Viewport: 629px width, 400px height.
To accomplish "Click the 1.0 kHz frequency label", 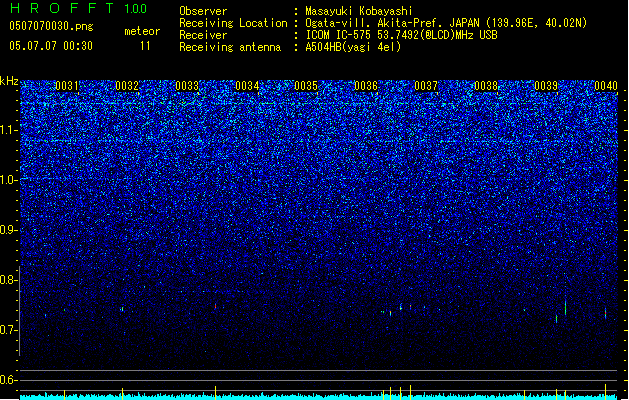I will click(8, 180).
